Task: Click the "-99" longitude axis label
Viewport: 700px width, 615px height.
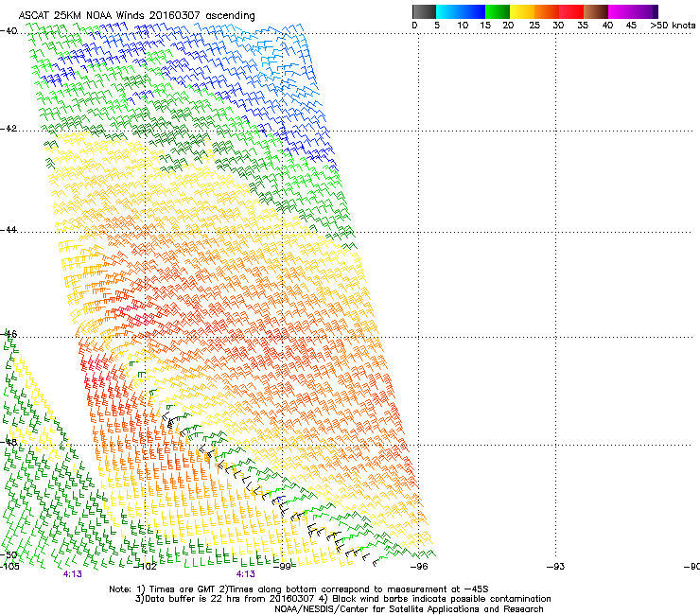Action: click(283, 567)
